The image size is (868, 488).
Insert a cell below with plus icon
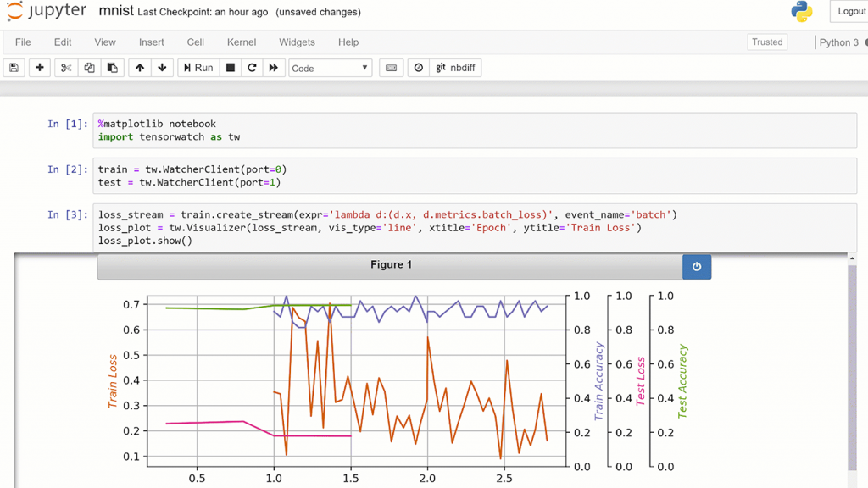(x=39, y=68)
